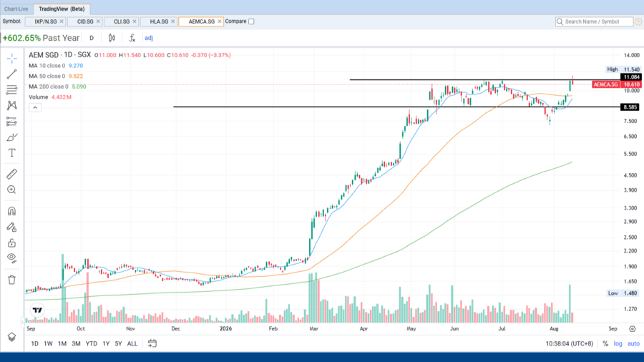The height and width of the screenshot is (362, 644).
Task: Toggle adj adjusted price setting
Action: 149,38
